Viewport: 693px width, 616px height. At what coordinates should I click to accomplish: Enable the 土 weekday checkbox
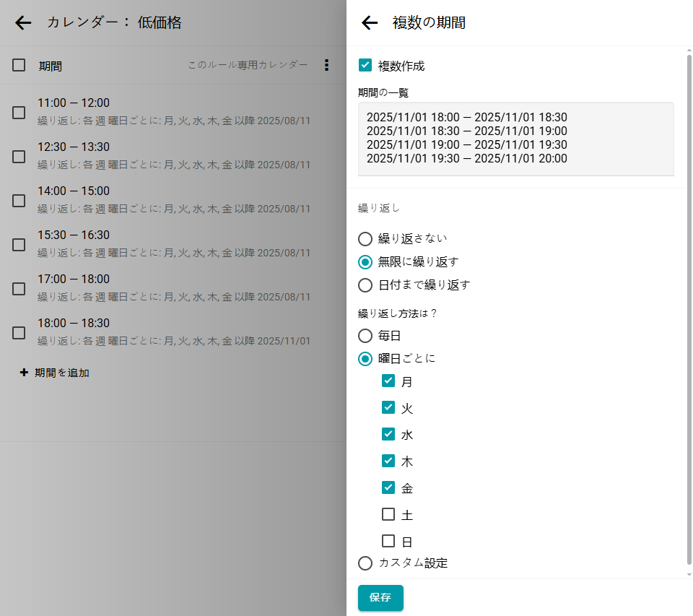pos(388,515)
